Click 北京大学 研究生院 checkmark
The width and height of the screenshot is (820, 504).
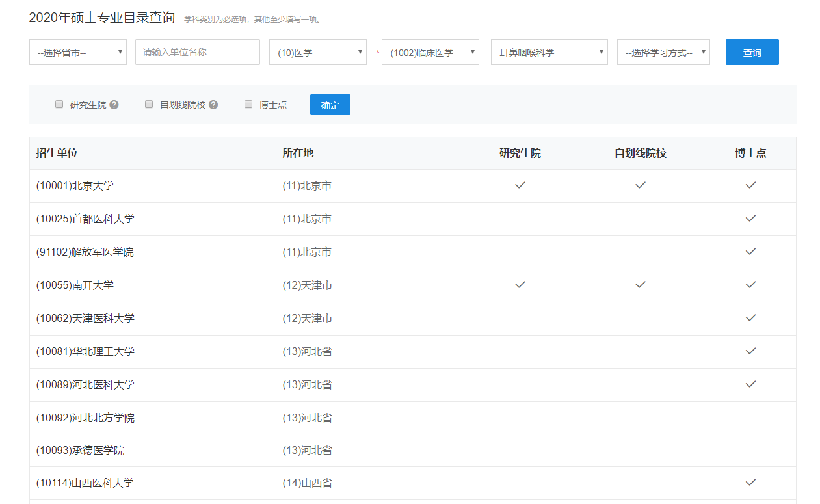coord(520,185)
